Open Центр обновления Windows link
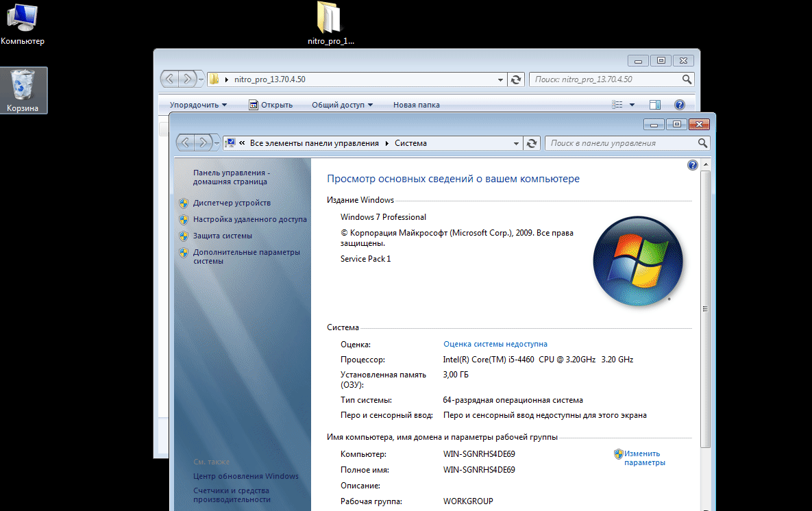This screenshot has height=511, width=812. pos(246,476)
